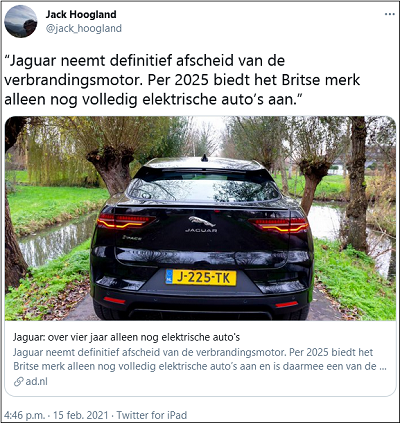Click Jack Hoogland's profile avatar
400x423 pixels.
coord(21,21)
